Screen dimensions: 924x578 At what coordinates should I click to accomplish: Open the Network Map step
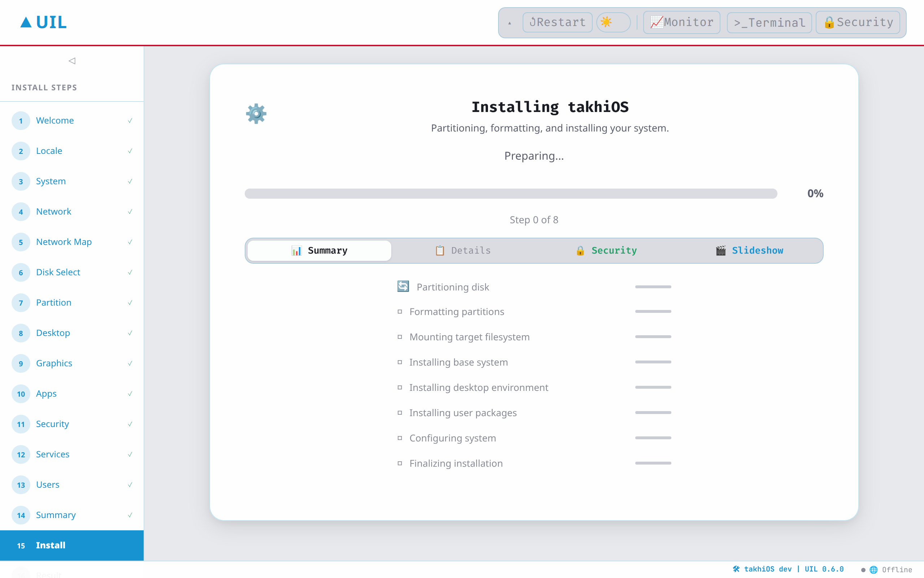coord(72,242)
